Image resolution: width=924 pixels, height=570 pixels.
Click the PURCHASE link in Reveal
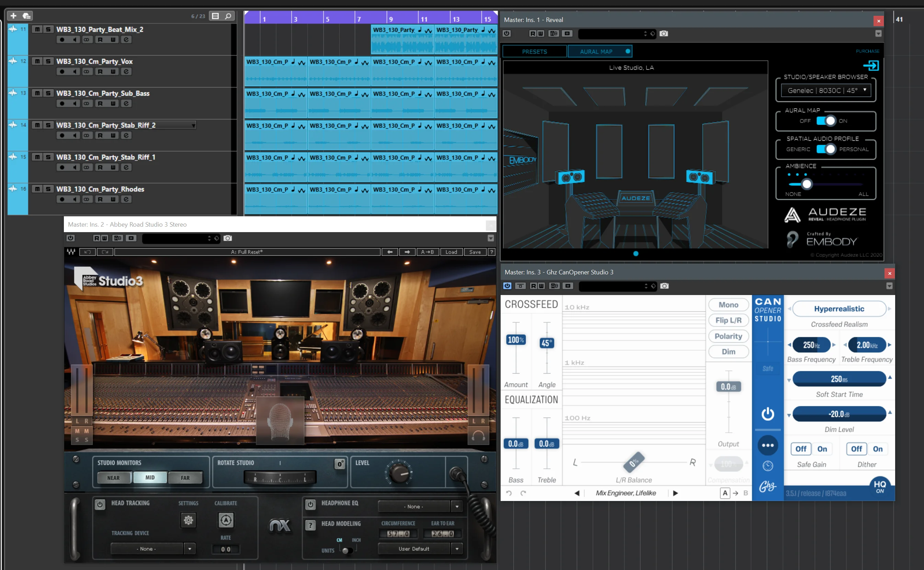(x=867, y=51)
